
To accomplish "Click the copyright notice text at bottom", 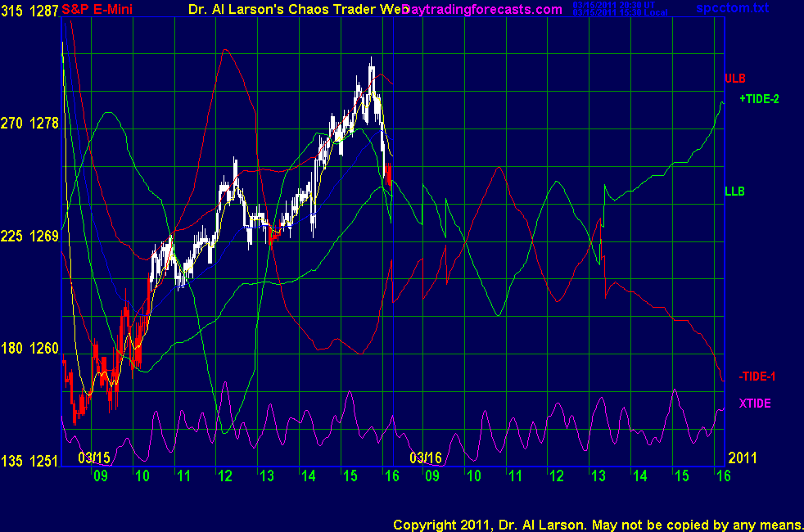I will (x=597, y=524).
